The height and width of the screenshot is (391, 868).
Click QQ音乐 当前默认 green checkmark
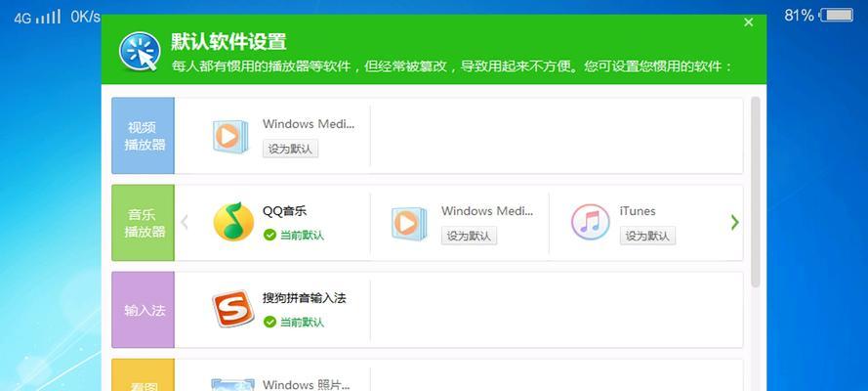(x=269, y=236)
